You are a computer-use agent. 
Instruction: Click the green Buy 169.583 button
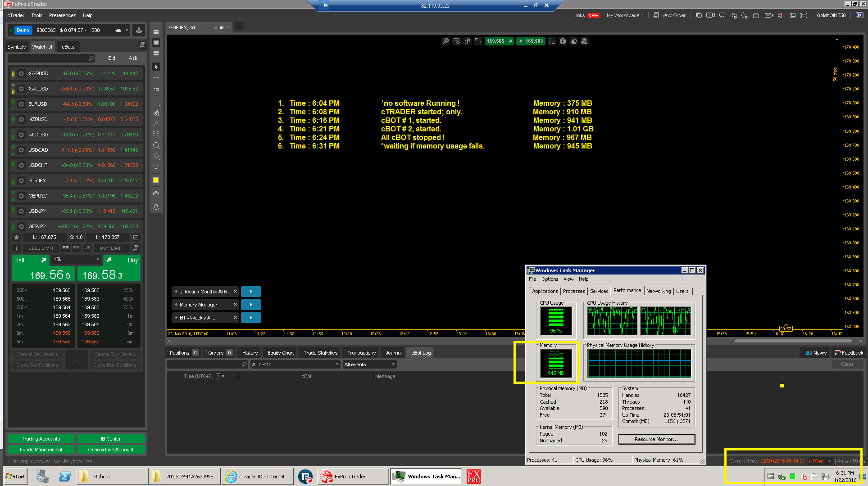click(109, 268)
